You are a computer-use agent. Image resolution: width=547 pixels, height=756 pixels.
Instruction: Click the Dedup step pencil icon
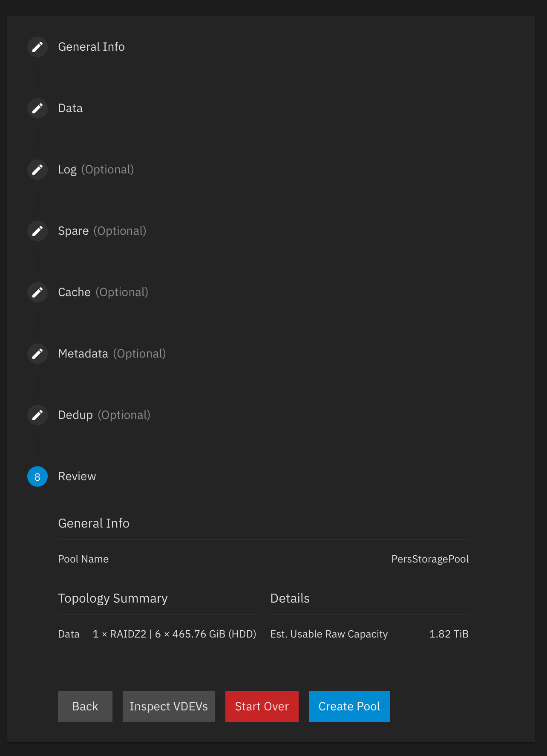[x=37, y=415]
